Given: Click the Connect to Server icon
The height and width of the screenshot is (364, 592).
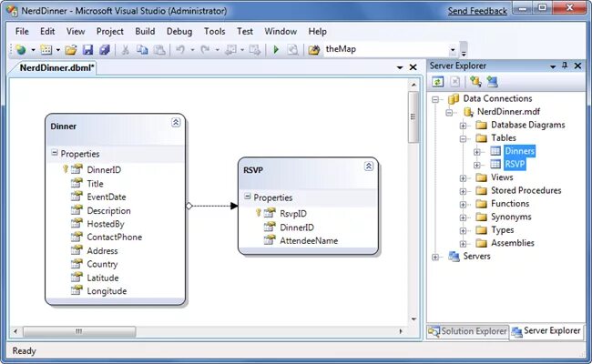Looking at the screenshot, I should point(492,82).
